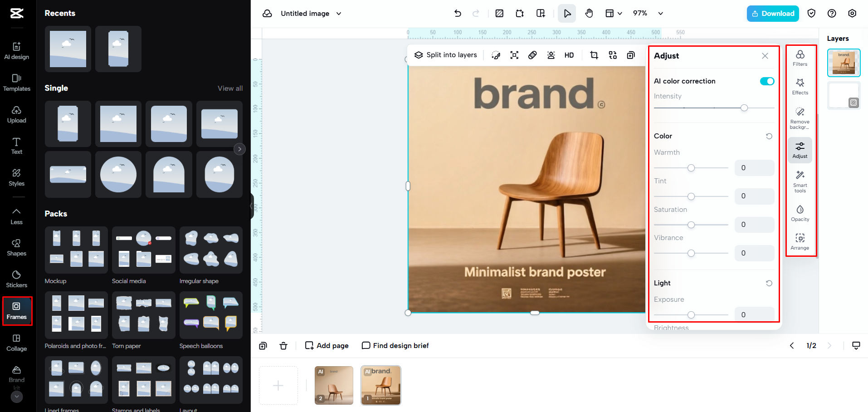Viewport: 868px width, 412px height.
Task: Add a blank page with the plus tile
Action: pyautogui.click(x=278, y=385)
